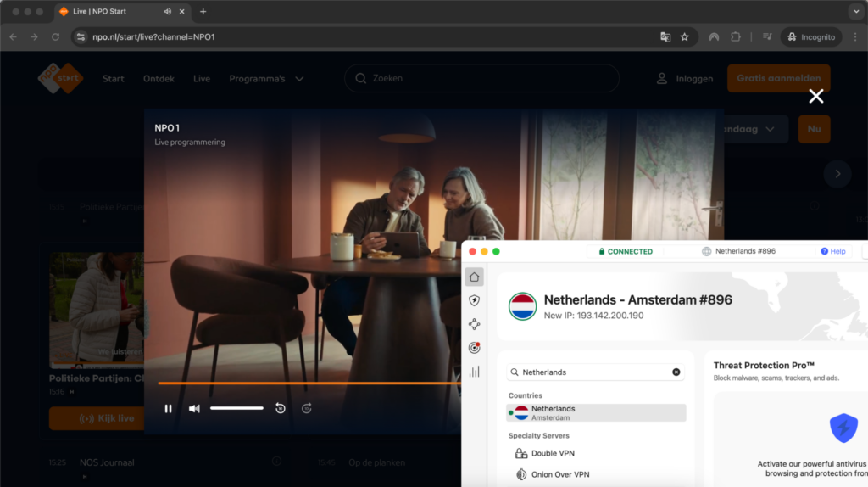Clear the Netherlands search text
The height and width of the screenshot is (487, 868).
point(676,372)
